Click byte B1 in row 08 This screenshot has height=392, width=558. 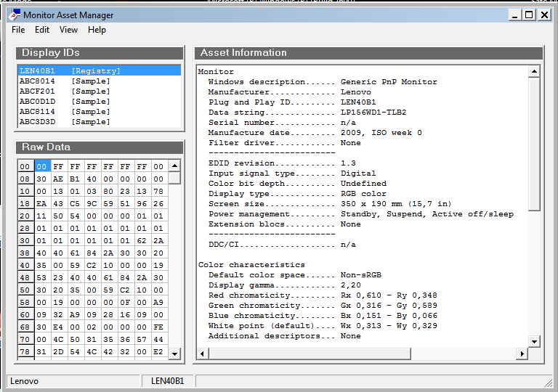(x=75, y=179)
